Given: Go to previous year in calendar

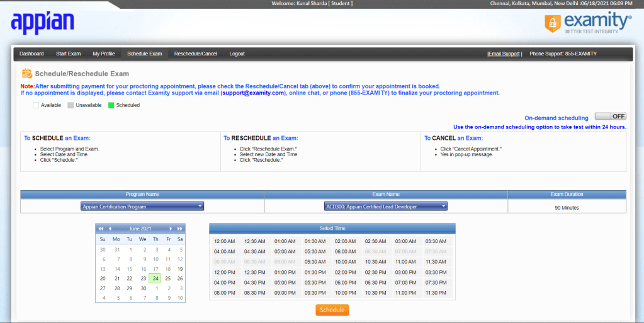Looking at the screenshot, I should pyautogui.click(x=101, y=229).
